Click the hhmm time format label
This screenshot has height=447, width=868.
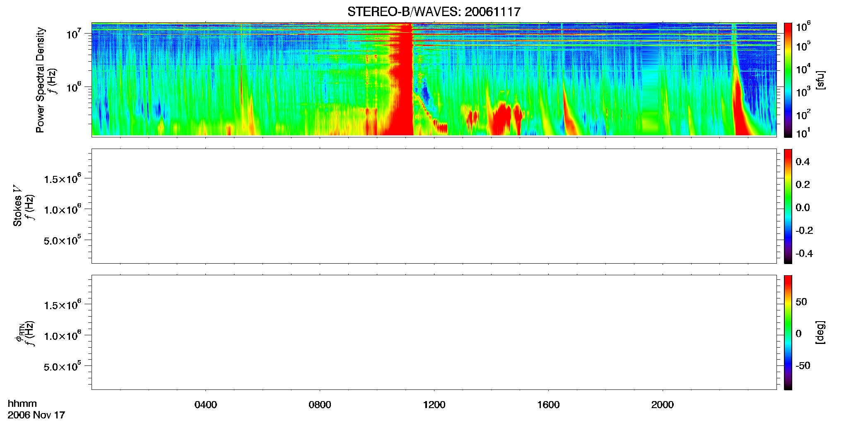click(22, 404)
